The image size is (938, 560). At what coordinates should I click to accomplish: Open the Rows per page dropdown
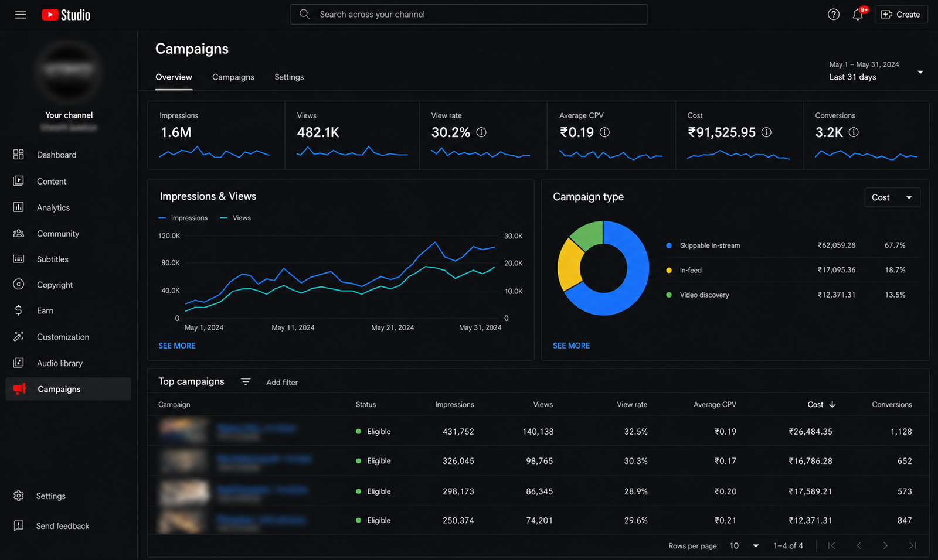(x=744, y=546)
